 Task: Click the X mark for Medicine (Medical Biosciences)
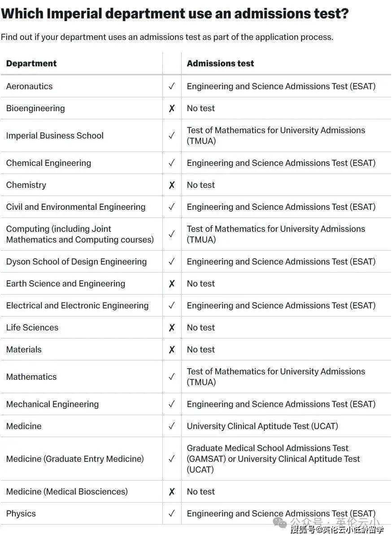click(172, 491)
